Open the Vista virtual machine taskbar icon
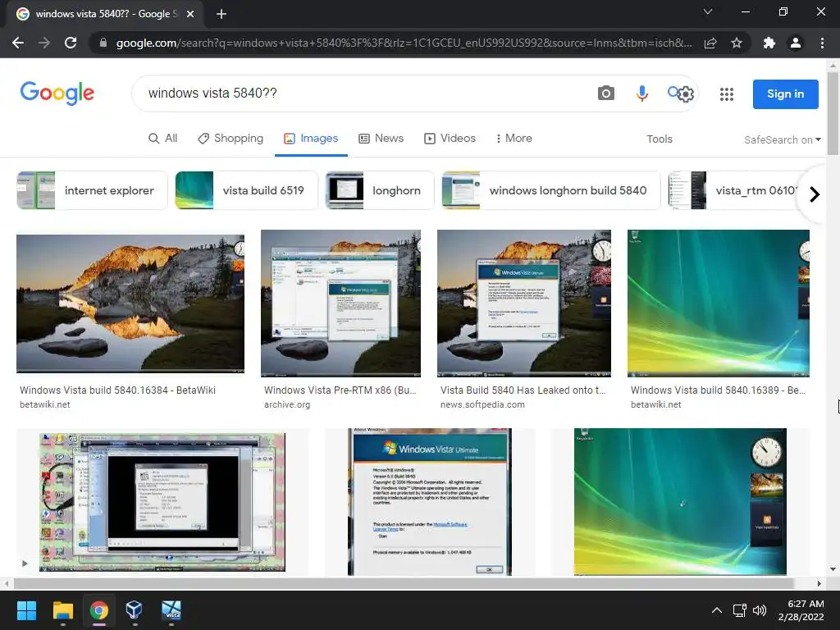 click(x=171, y=610)
